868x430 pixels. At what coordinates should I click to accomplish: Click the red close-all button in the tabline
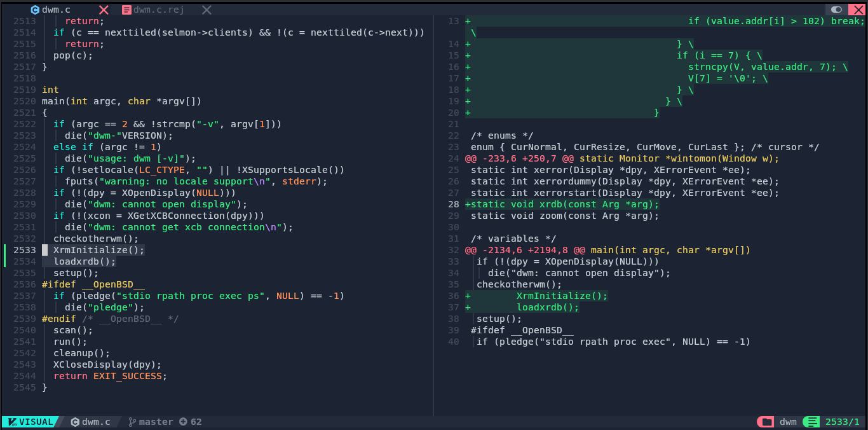[x=855, y=10]
